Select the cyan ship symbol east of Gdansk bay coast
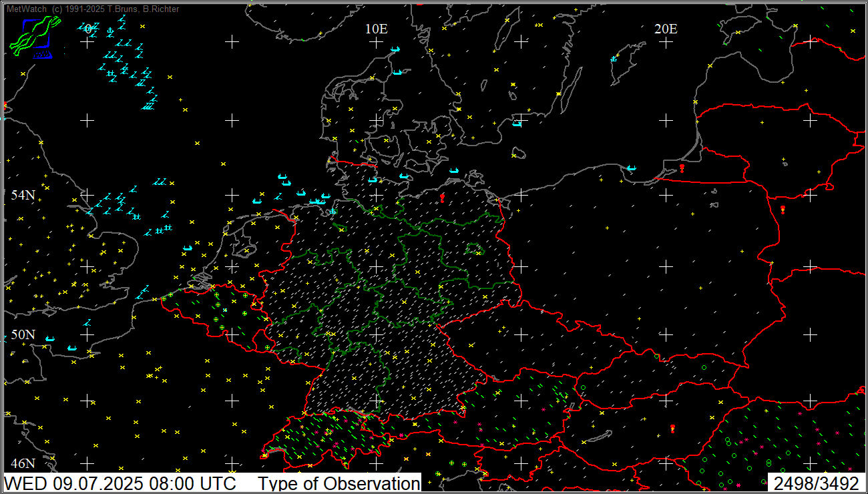This screenshot has height=494, width=868. click(631, 168)
